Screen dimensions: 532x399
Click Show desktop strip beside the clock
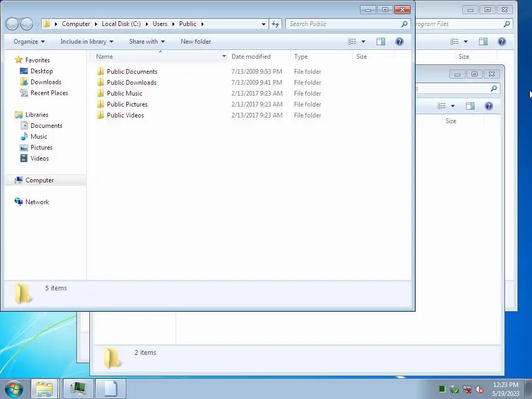pos(528,389)
